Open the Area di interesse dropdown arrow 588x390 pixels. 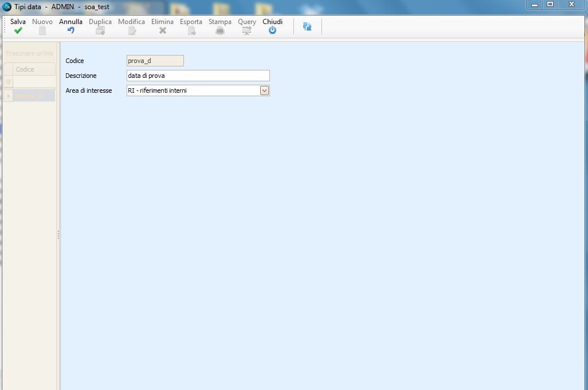[264, 90]
